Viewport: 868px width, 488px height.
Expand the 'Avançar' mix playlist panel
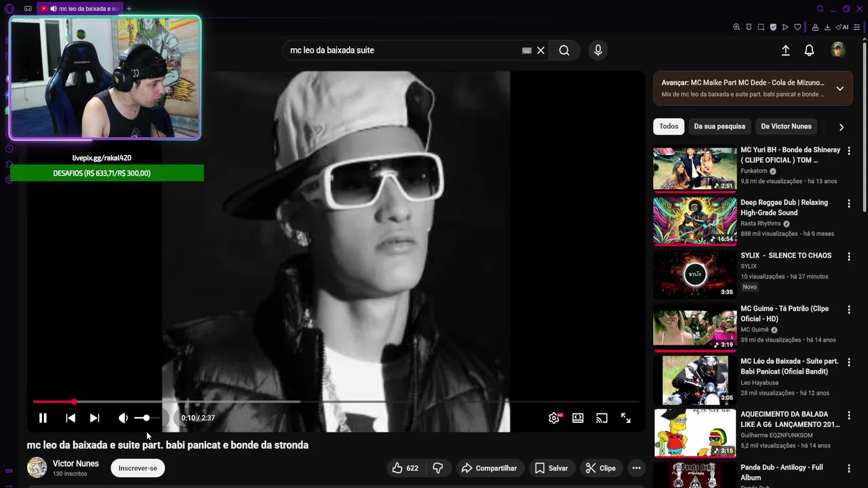pos(840,89)
